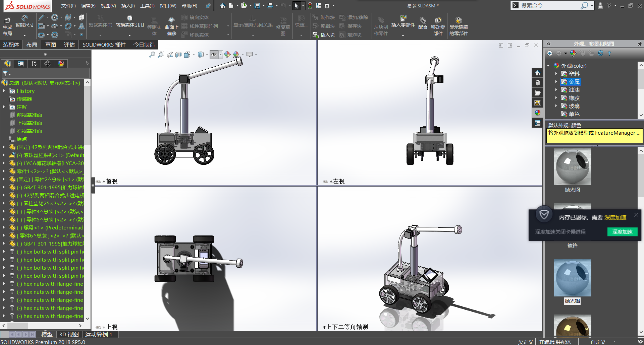Click the Rebuild traffic light icon
The height and width of the screenshot is (345, 644).
point(310,6)
